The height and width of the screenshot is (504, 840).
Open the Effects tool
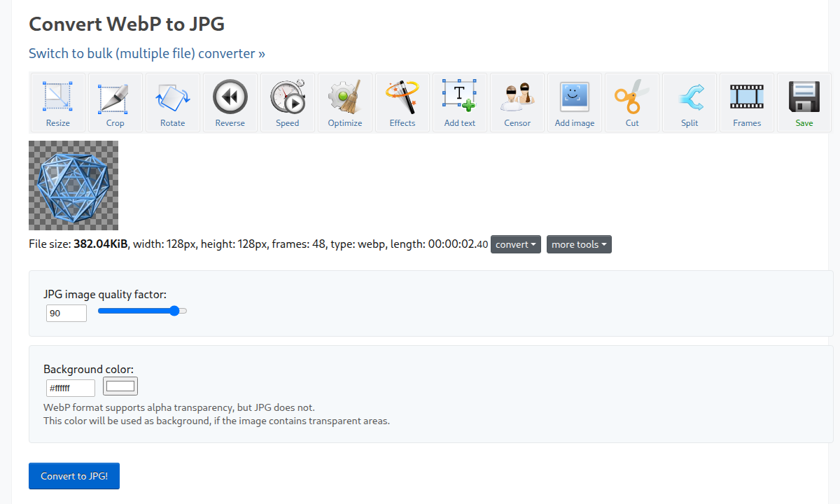(x=402, y=103)
